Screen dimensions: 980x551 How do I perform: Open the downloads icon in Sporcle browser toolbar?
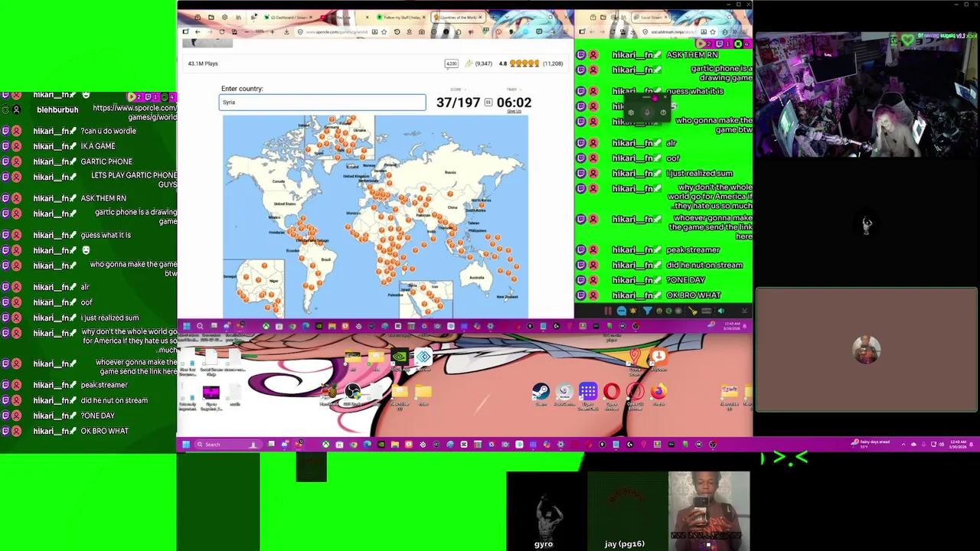(286, 32)
